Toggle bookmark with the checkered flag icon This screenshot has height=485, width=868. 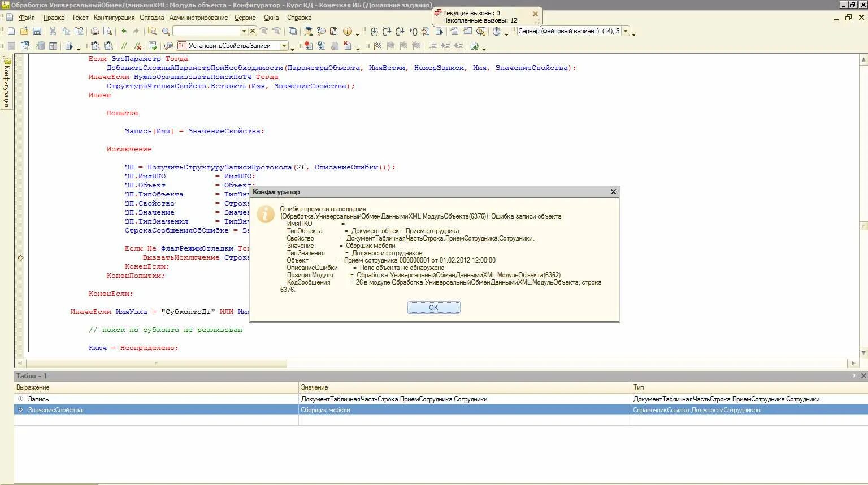[377, 46]
